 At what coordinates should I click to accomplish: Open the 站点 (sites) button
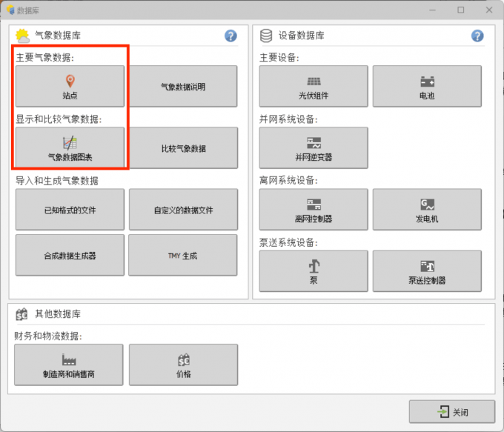(70, 86)
